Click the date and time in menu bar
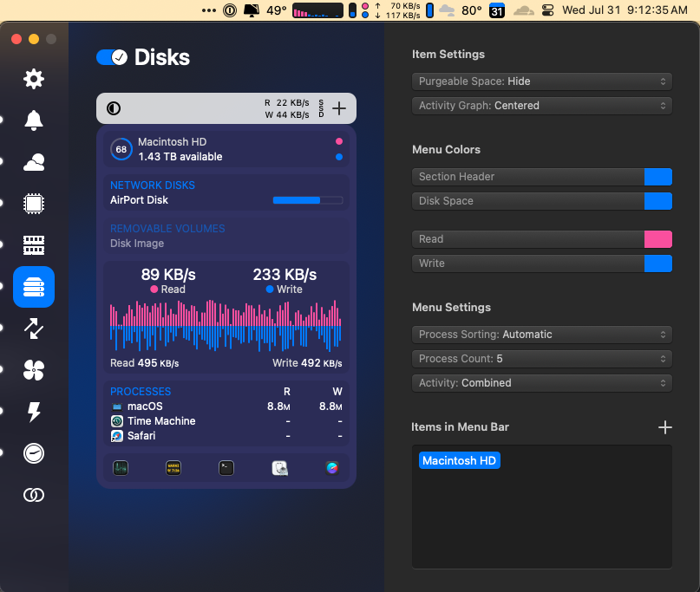 tap(625, 10)
